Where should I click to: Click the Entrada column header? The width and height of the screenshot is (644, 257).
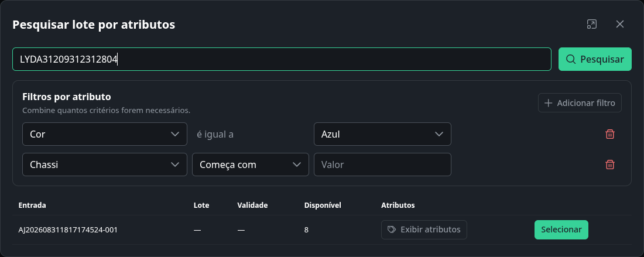click(32, 205)
